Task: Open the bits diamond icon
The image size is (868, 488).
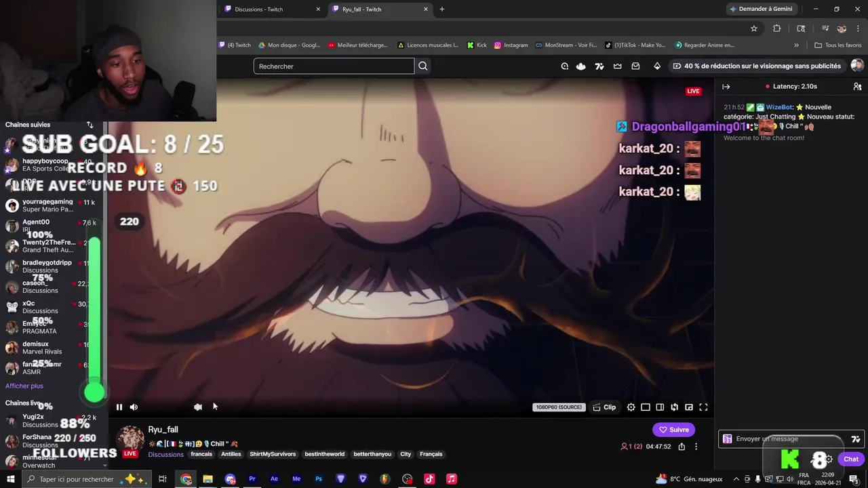Action: coord(657,66)
